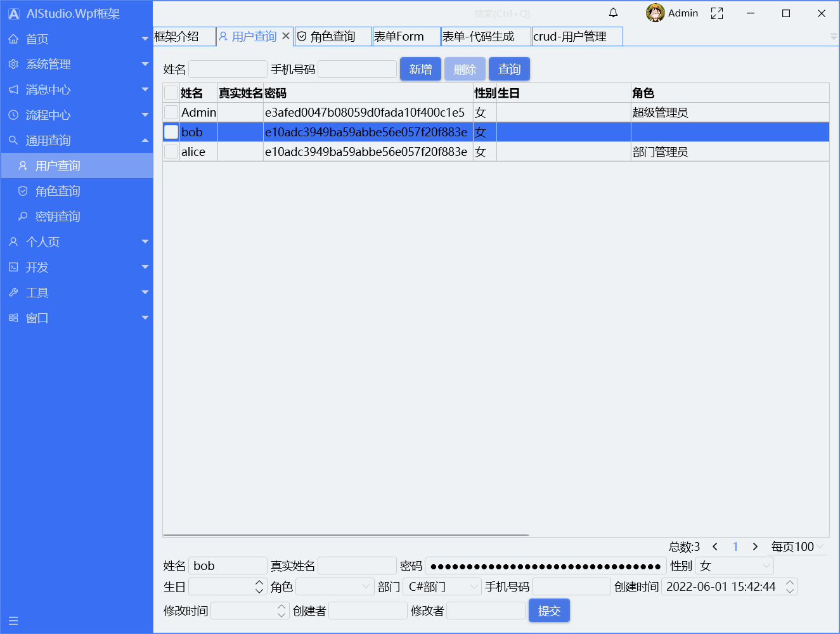Click the magnifier icon beside 通用查询

13,140
